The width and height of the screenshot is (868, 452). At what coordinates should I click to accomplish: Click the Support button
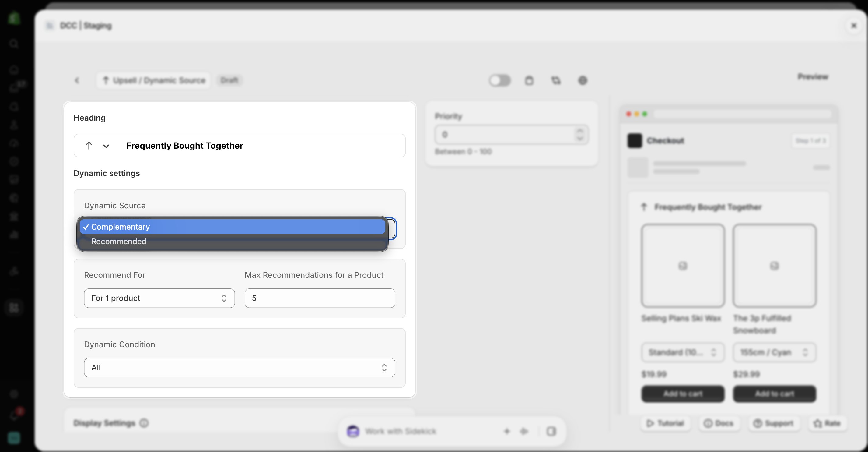coord(773,423)
